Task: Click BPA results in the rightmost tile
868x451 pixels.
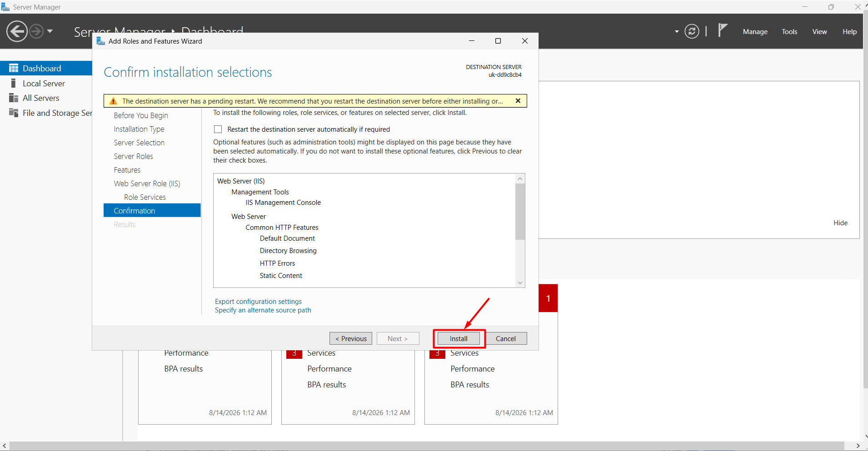Action: click(x=470, y=385)
